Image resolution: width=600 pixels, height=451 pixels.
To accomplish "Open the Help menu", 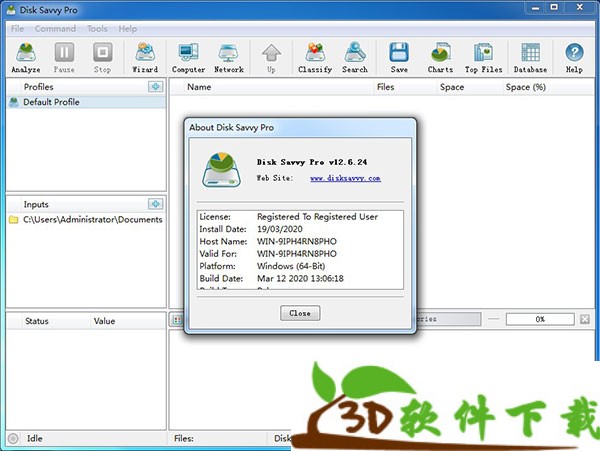I will coord(127,29).
